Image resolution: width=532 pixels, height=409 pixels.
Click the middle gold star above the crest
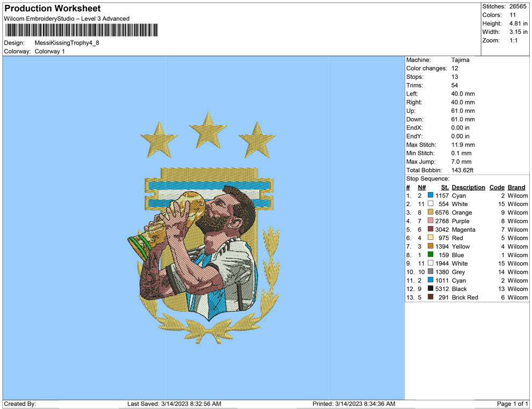209,131
